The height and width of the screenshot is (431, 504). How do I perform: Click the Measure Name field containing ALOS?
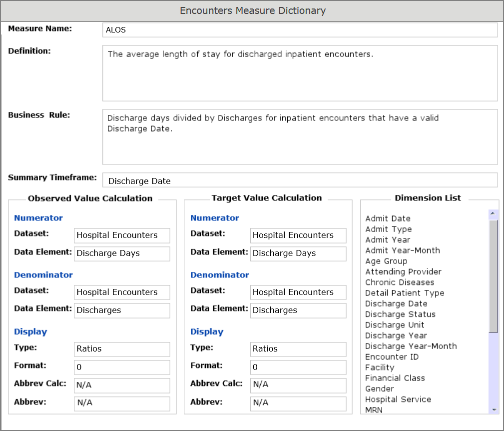[x=300, y=30]
